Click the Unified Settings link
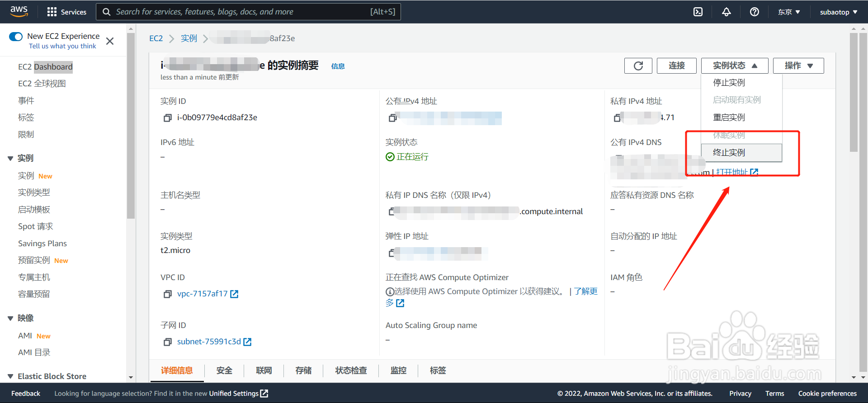The image size is (868, 403). point(234,394)
